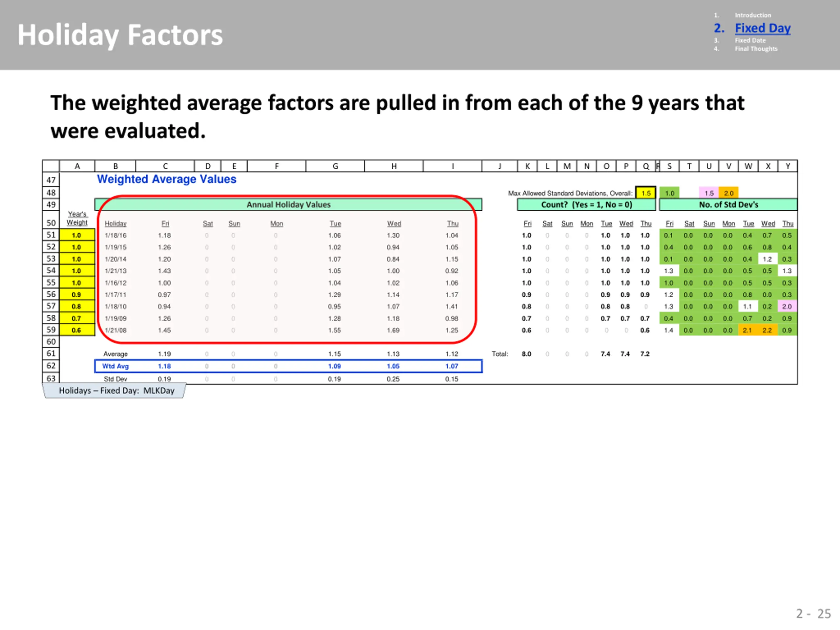Click holiday date 1/16/12
The height and width of the screenshot is (630, 840).
[115, 283]
